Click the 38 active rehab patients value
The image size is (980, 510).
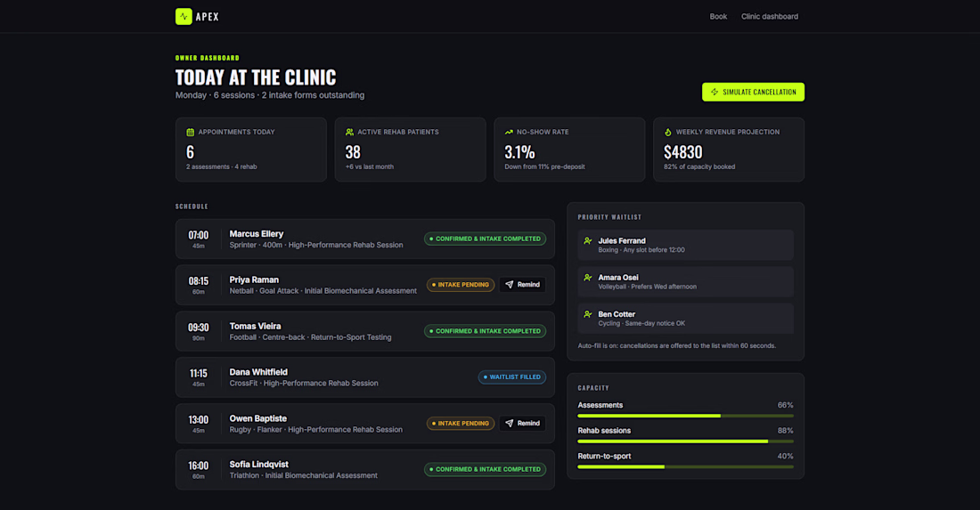(x=353, y=152)
